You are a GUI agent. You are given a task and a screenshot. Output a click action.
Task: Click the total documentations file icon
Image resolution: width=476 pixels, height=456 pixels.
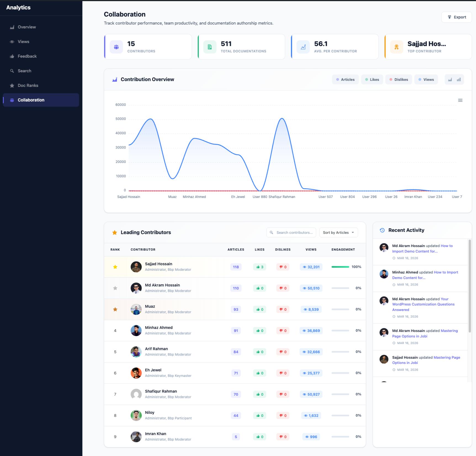click(209, 47)
